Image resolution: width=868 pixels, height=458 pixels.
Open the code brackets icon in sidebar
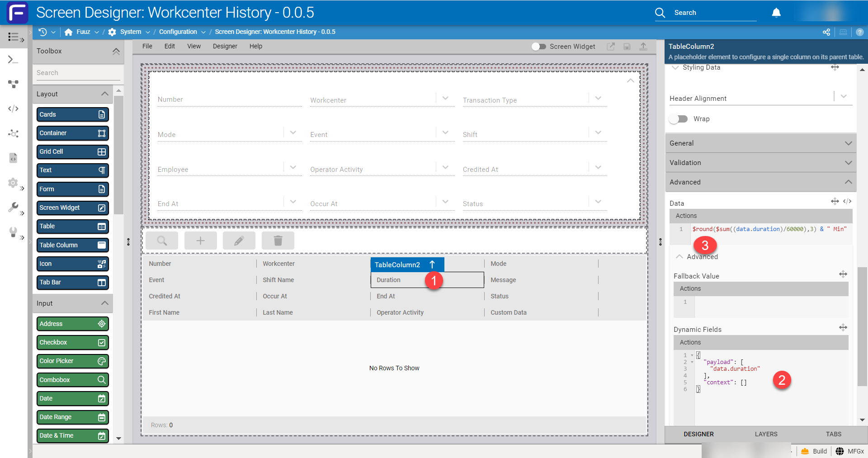(14, 109)
